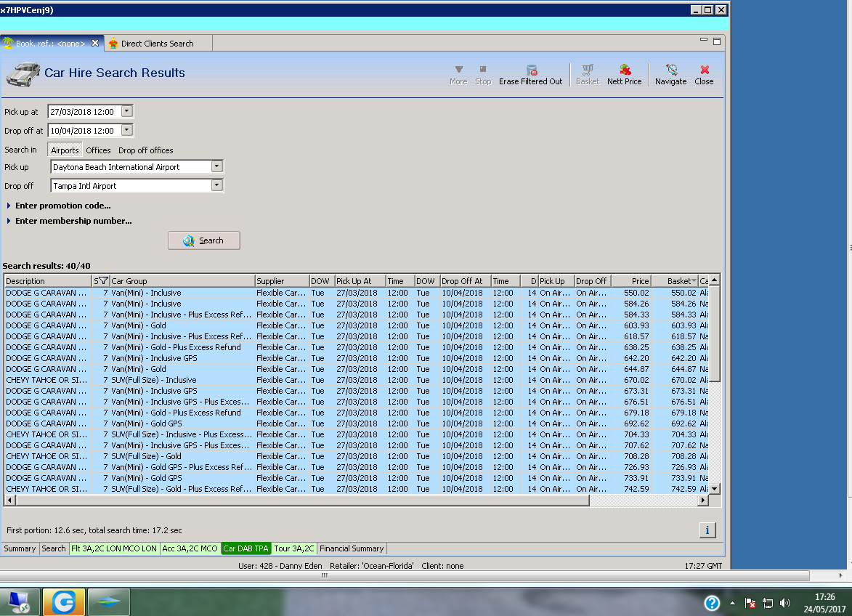Click the help question mark tray icon

pos(712,603)
